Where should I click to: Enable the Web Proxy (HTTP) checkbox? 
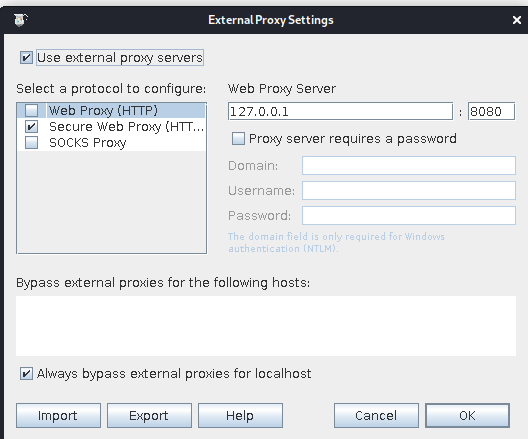[x=32, y=110]
